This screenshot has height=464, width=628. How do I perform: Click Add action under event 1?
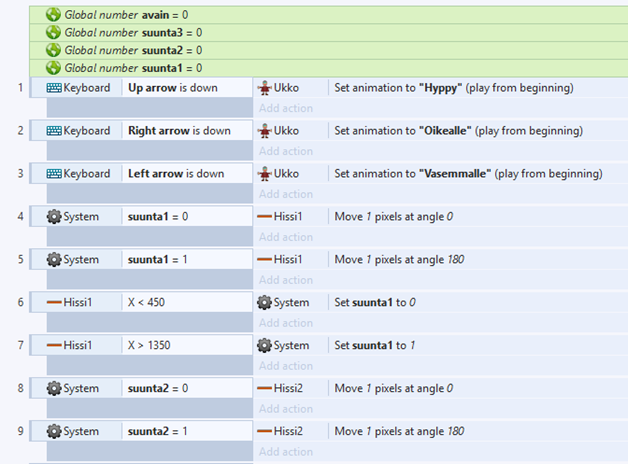coord(286,108)
